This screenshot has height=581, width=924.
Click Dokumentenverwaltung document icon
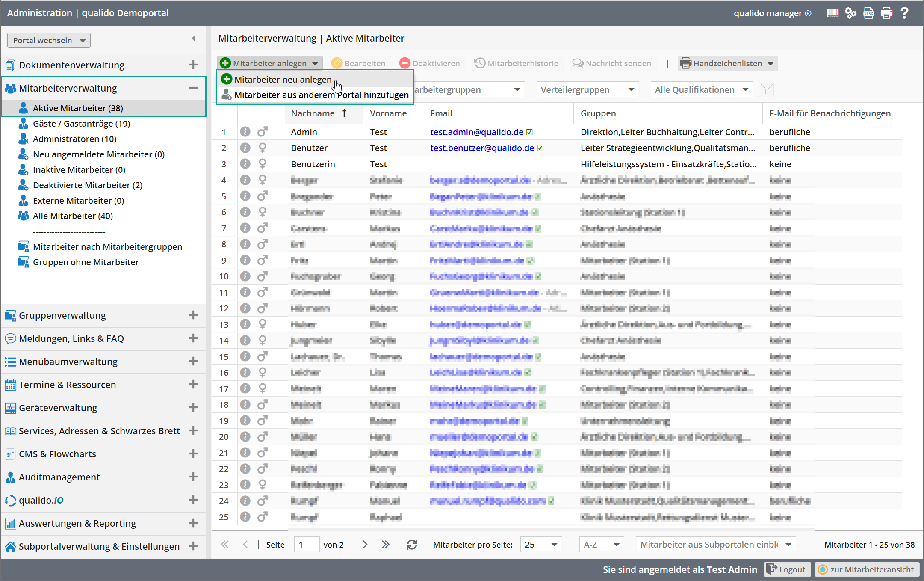point(11,65)
